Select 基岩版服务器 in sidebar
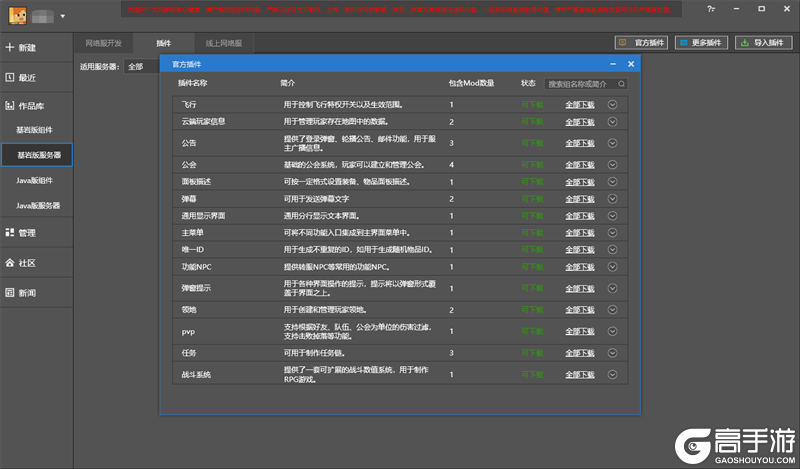This screenshot has height=469, width=800. [x=37, y=155]
